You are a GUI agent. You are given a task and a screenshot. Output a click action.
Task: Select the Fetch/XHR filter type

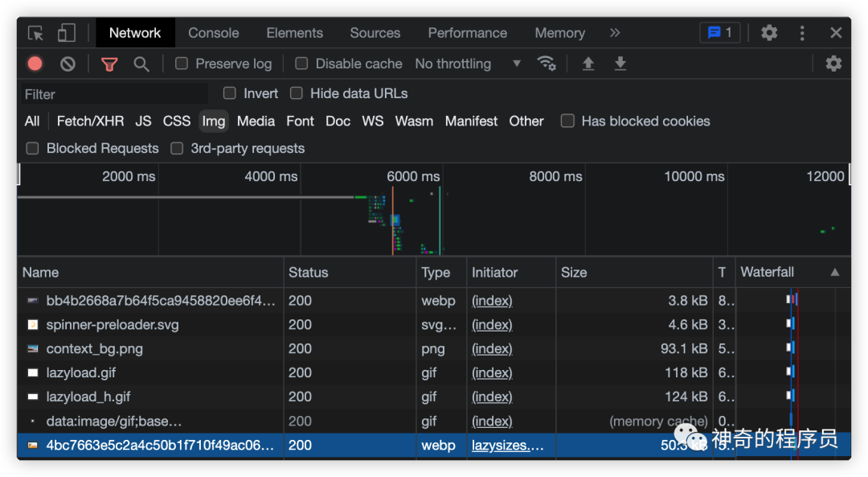click(90, 121)
